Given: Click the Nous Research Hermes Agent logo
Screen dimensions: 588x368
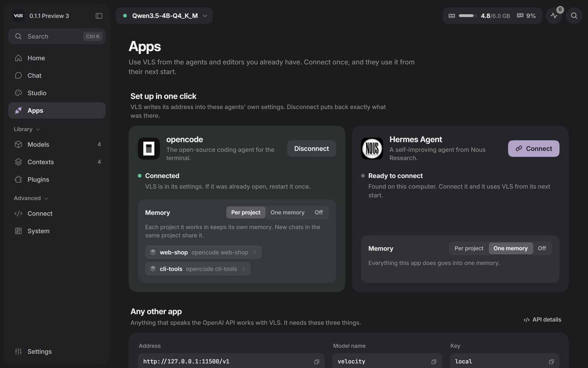Looking at the screenshot, I should click(372, 149).
